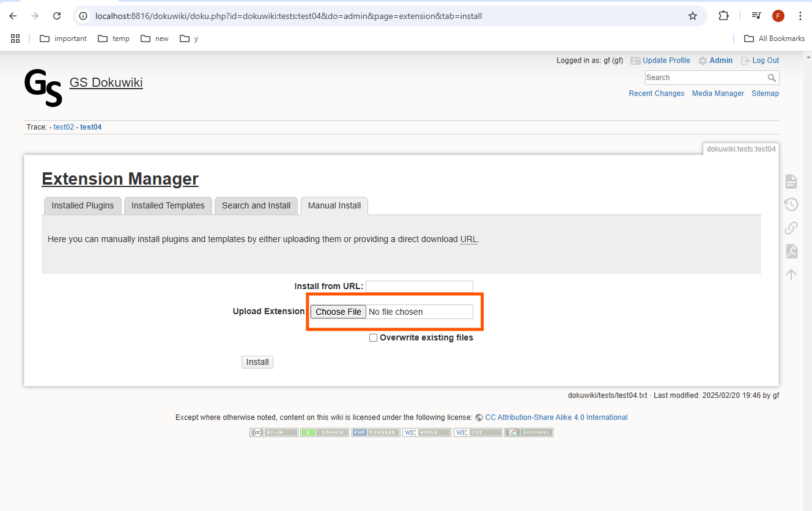Click the W3C CSS validation badge
This screenshot has width=812, height=511.
(478, 432)
